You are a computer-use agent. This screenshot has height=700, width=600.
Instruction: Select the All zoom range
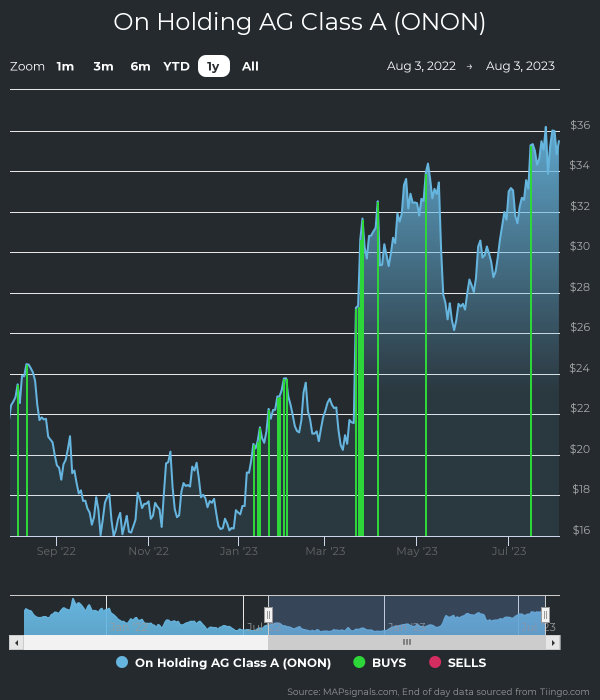250,66
